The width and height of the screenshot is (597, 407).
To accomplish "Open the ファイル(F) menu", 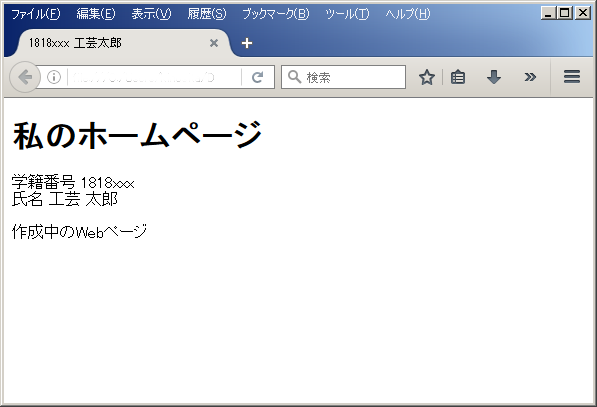I will 35,14.
